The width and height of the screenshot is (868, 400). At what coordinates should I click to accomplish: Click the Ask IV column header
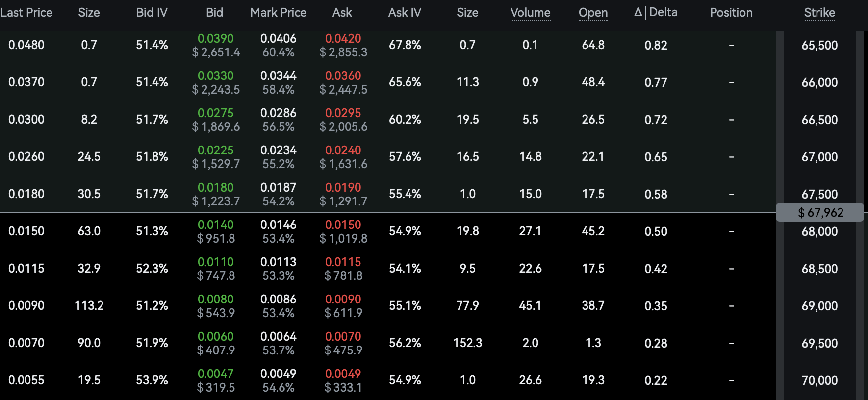coord(405,13)
